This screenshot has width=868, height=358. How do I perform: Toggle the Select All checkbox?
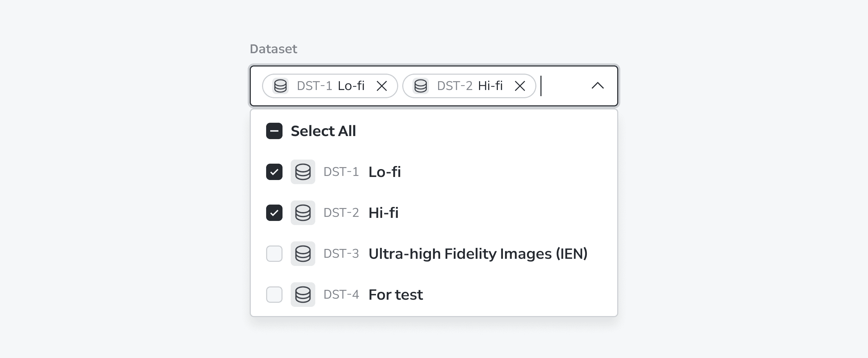point(274,131)
